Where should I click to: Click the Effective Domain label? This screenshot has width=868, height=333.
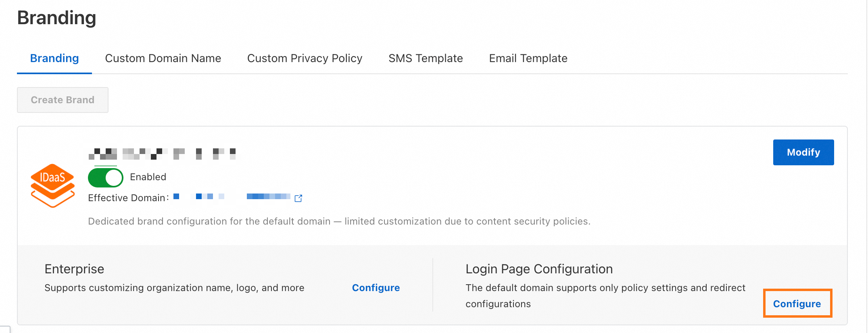click(127, 198)
